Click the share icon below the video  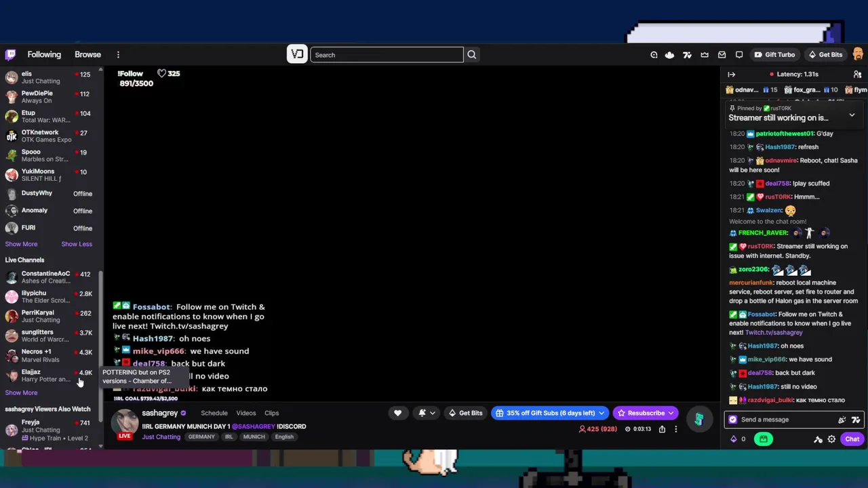(x=662, y=429)
